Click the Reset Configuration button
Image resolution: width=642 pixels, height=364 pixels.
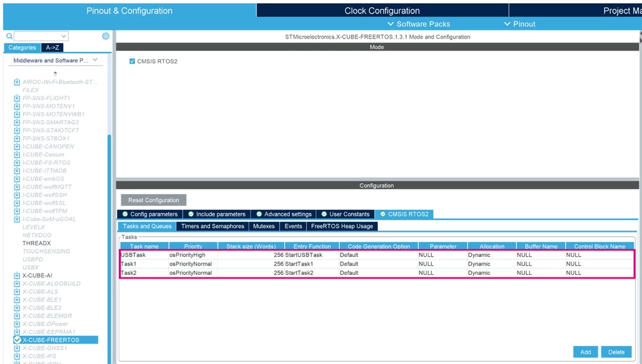154,200
